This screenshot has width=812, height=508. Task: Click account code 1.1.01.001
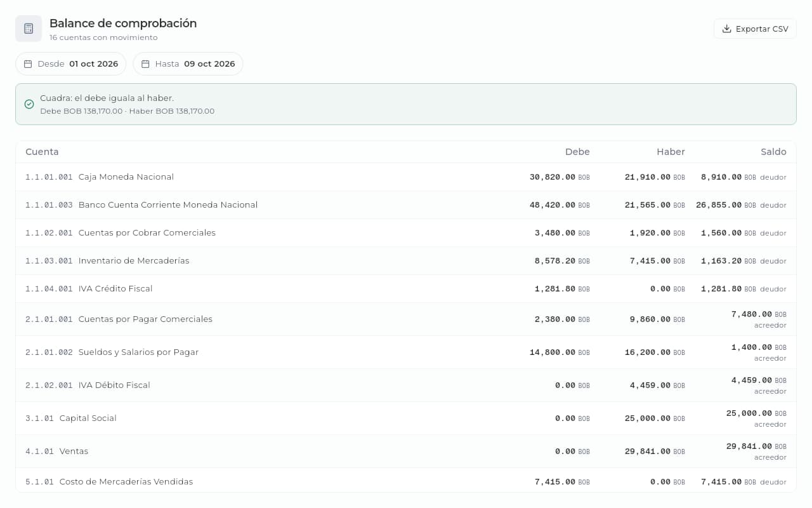[x=49, y=177]
